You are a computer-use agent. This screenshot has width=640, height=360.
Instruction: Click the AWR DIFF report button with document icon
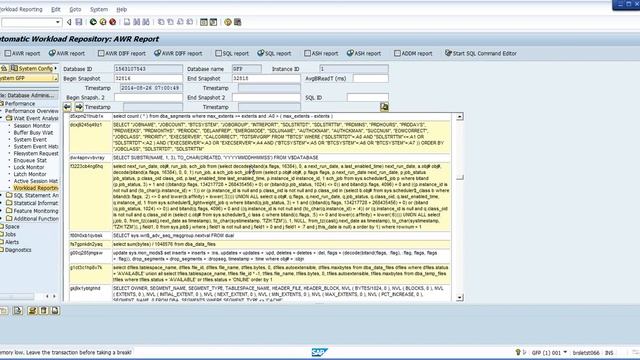(x=122, y=53)
